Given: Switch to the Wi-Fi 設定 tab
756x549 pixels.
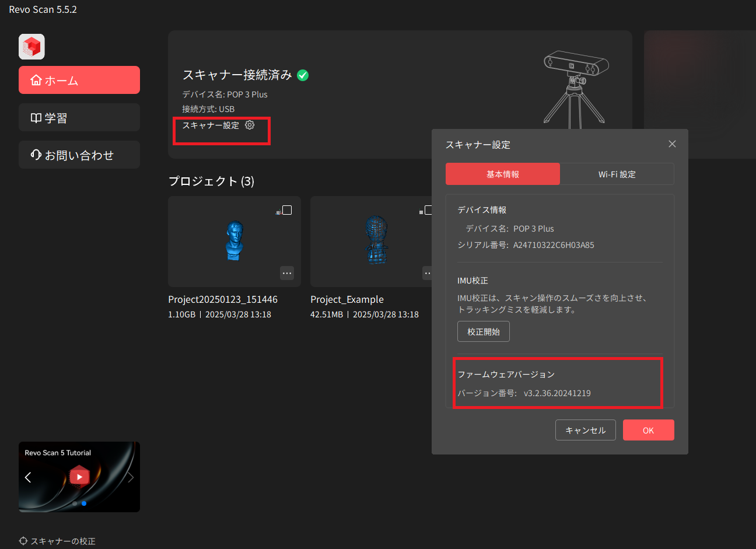Looking at the screenshot, I should tap(617, 174).
